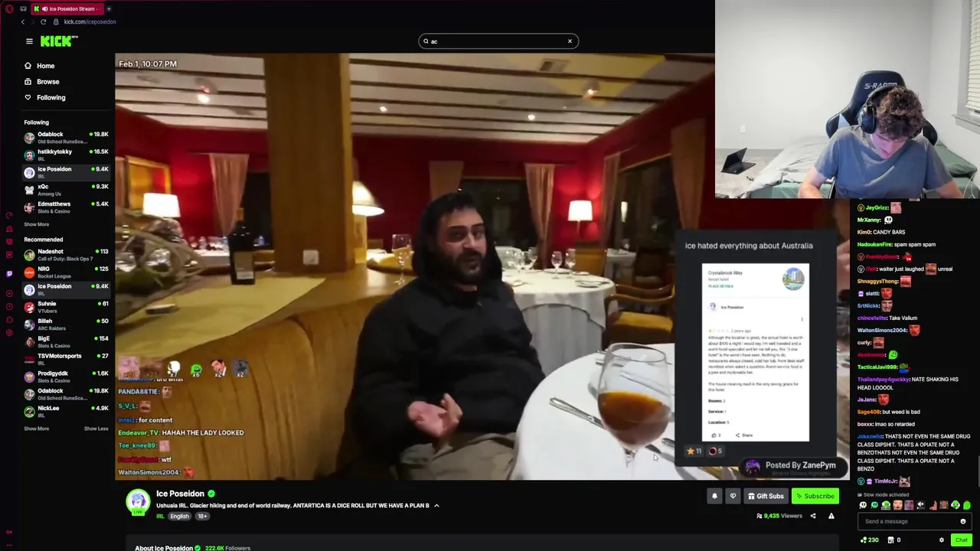
Task: Open NRG recommended channel
Action: 66,272
